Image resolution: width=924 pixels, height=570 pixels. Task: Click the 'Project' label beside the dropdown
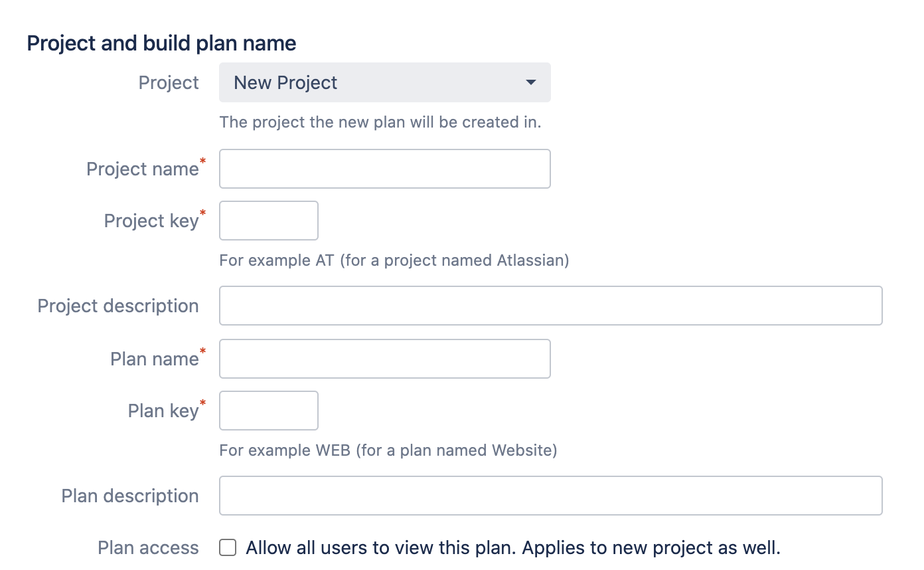pyautogui.click(x=169, y=83)
